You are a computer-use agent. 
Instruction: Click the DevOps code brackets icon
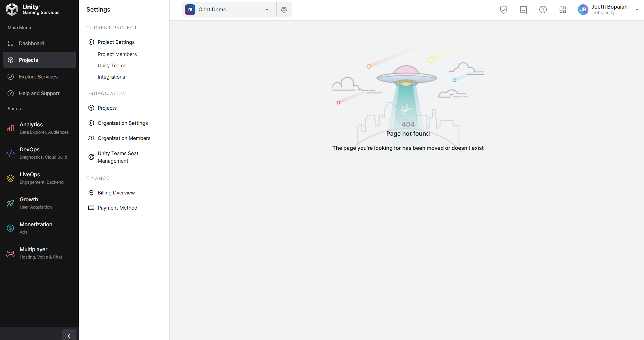(11, 153)
